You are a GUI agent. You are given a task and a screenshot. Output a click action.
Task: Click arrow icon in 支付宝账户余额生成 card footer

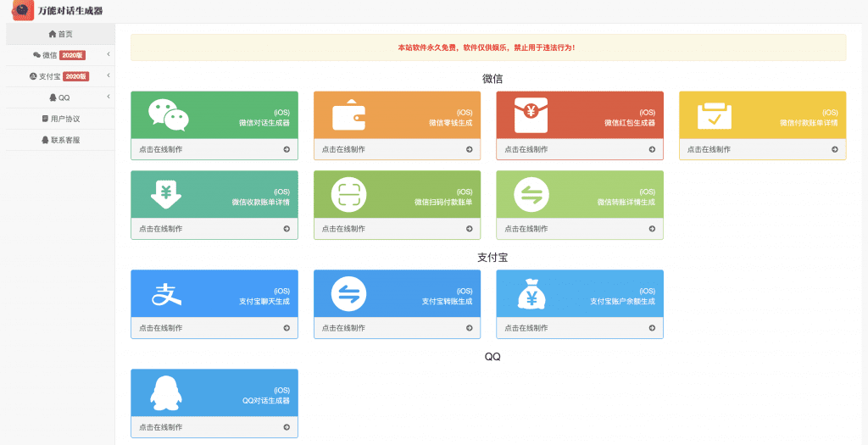652,328
